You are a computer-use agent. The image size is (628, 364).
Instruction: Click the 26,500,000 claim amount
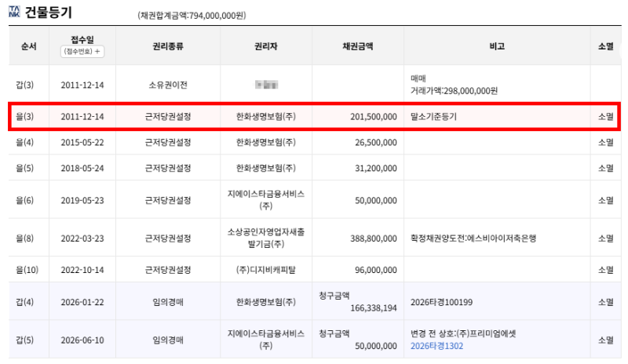click(376, 143)
